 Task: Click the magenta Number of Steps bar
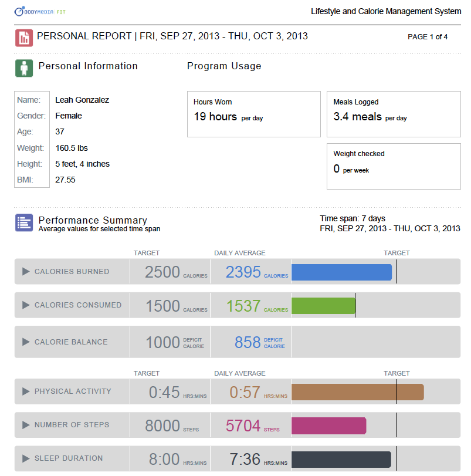[328, 426]
